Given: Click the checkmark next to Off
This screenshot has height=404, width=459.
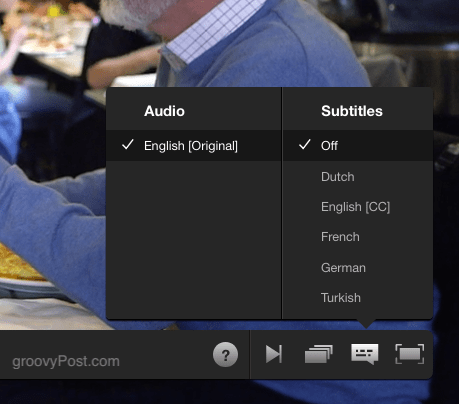Looking at the screenshot, I should [x=305, y=145].
